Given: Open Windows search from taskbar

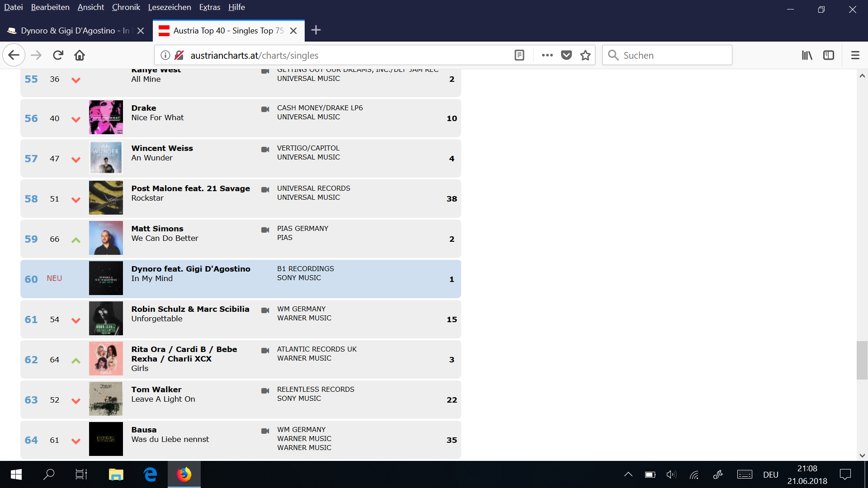Looking at the screenshot, I should tap(49, 474).
